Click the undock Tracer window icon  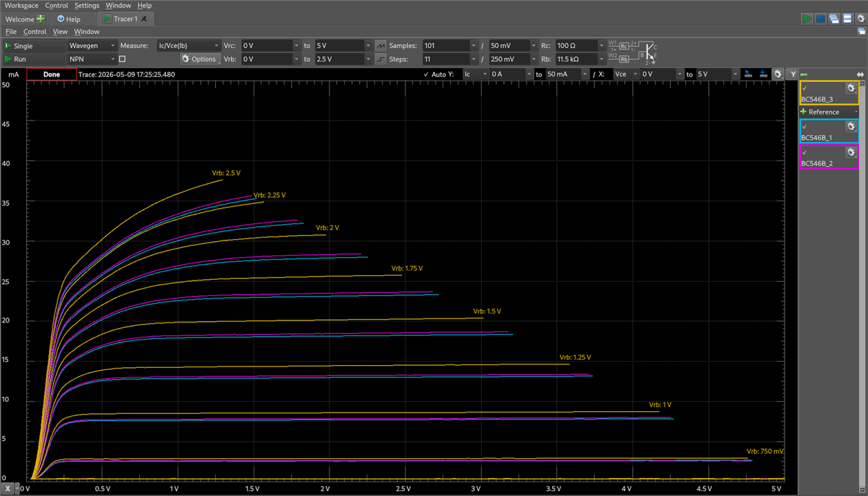coord(862,32)
